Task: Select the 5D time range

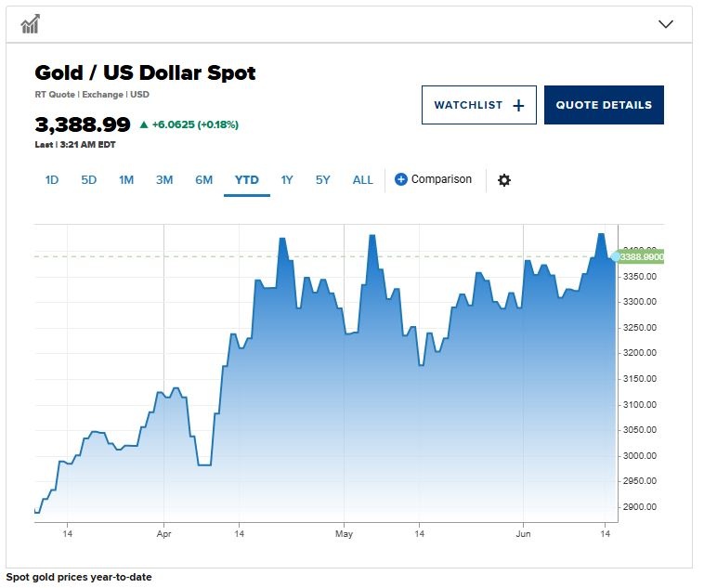Action: (x=88, y=180)
